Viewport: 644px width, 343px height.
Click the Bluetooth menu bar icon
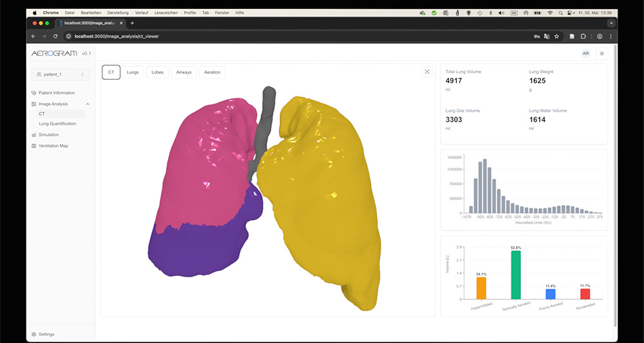(490, 13)
